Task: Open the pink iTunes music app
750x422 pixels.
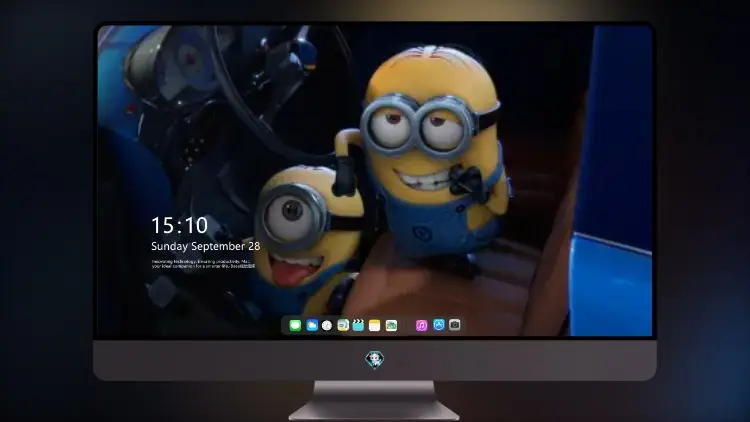Action: click(421, 325)
